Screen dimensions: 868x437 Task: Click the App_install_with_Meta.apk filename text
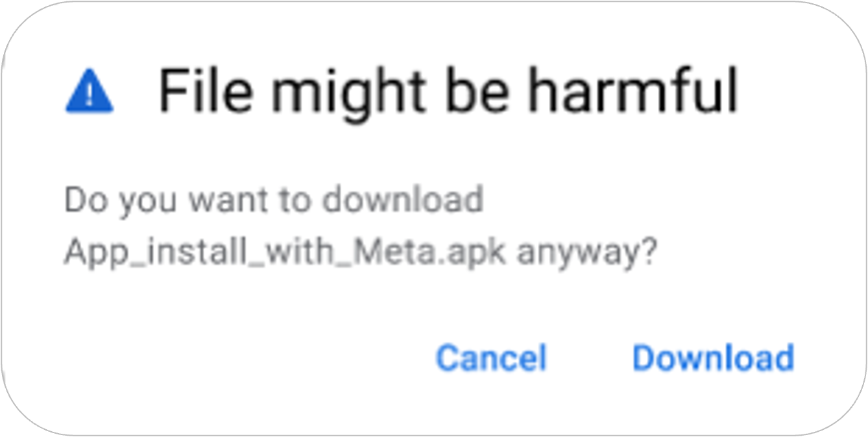[285, 254]
